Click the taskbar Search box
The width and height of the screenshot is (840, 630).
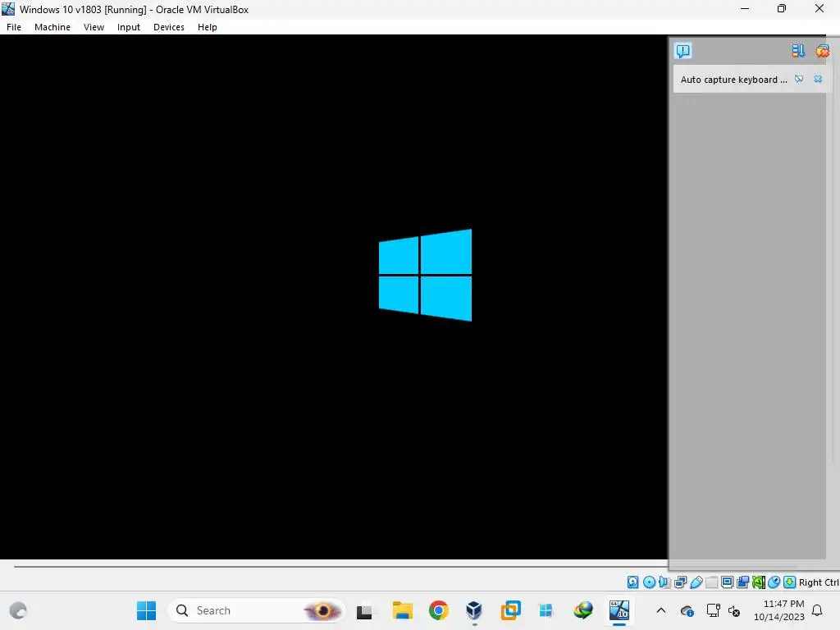point(257,610)
